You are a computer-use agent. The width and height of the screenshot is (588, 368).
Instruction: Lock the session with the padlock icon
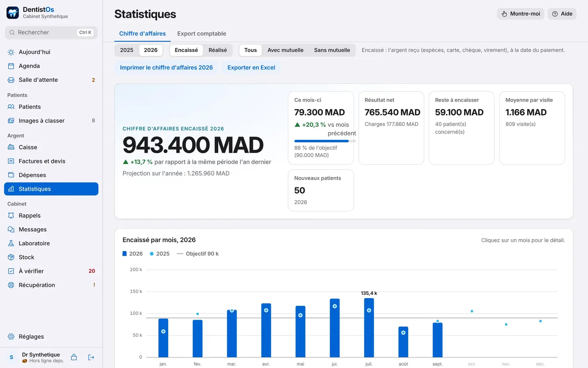coord(74,357)
